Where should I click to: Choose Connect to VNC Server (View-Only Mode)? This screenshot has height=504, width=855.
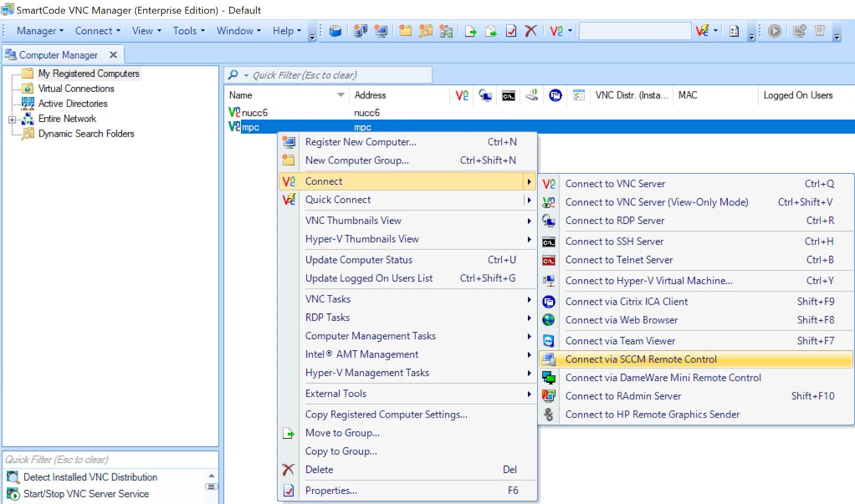tap(695, 202)
